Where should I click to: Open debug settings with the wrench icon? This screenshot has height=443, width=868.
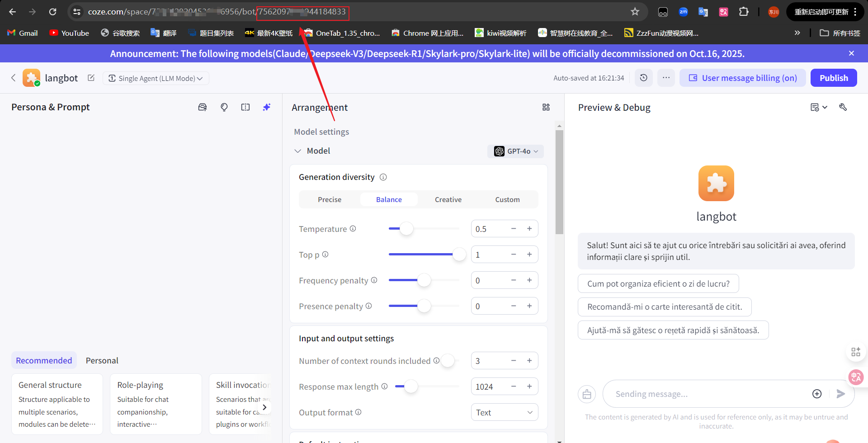[844, 107]
